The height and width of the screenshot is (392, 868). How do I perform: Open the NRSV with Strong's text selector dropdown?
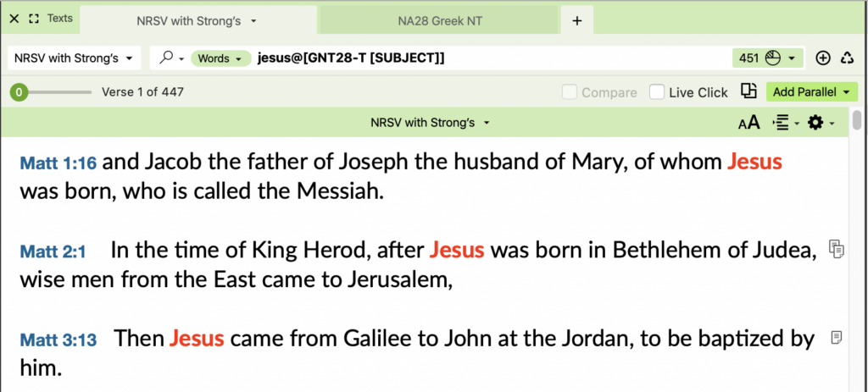[x=73, y=58]
